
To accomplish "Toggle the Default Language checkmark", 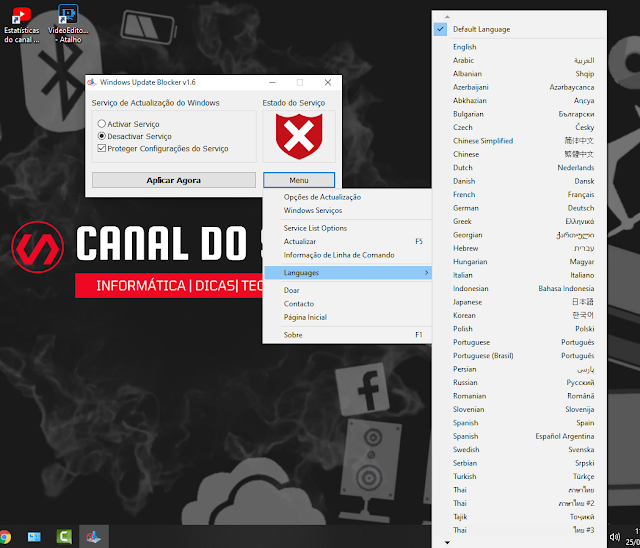I will point(440,29).
